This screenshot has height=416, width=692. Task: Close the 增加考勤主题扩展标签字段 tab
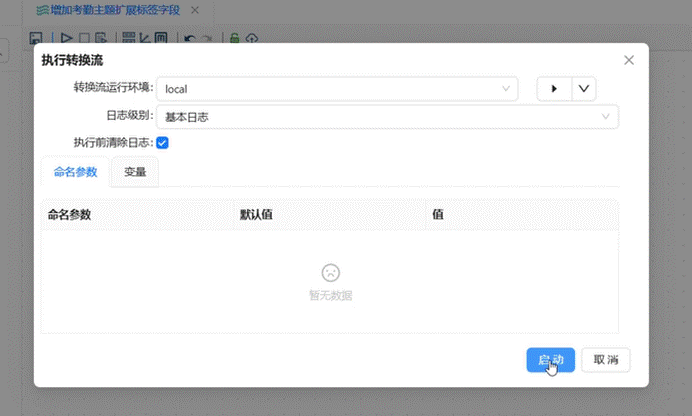[x=195, y=10]
